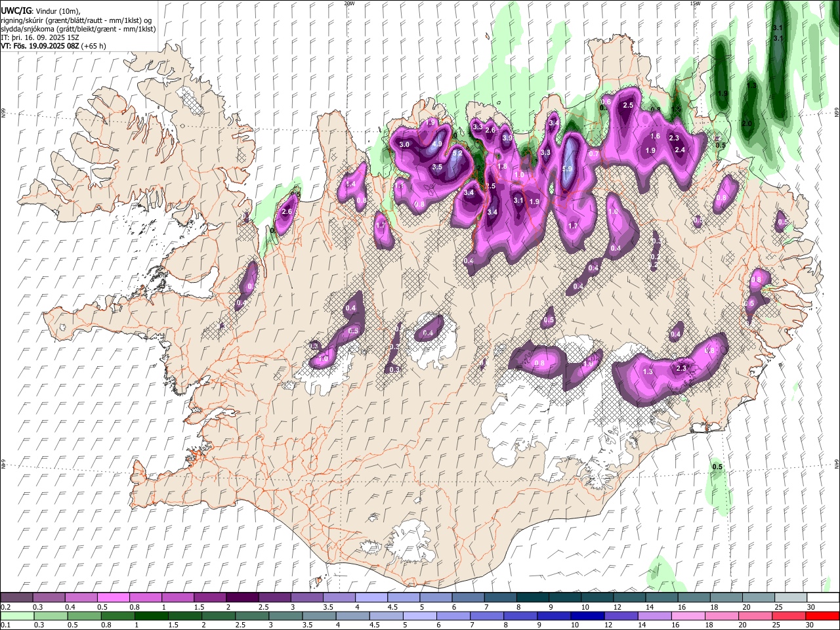The width and height of the screenshot is (840, 630).
Task: Click the '3.9' snowfall value on map
Action: (x=507, y=138)
